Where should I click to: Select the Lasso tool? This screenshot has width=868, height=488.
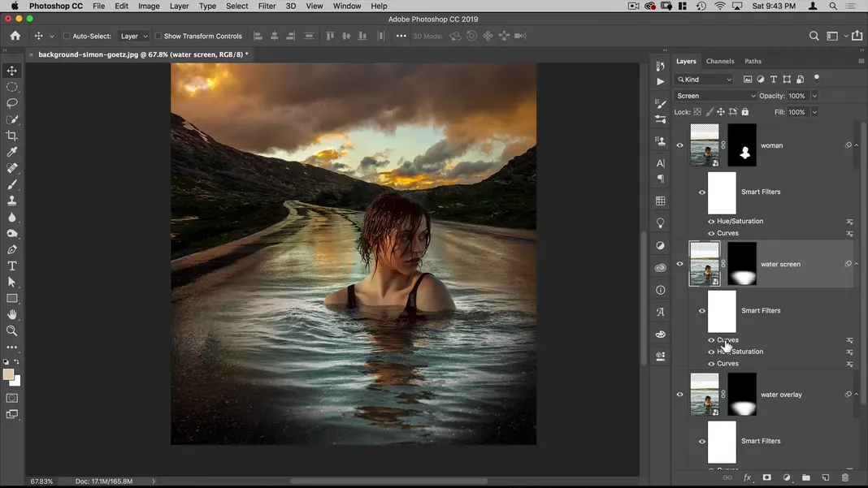(11, 103)
